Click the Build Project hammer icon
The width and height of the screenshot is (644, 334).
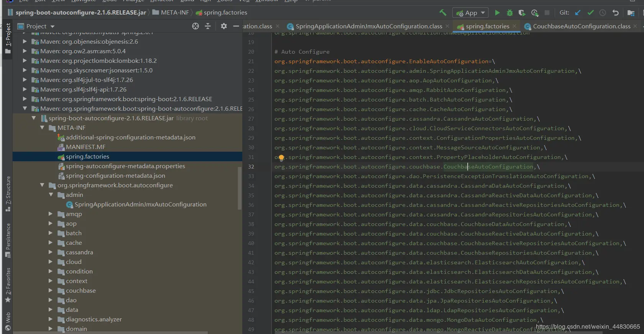click(443, 13)
